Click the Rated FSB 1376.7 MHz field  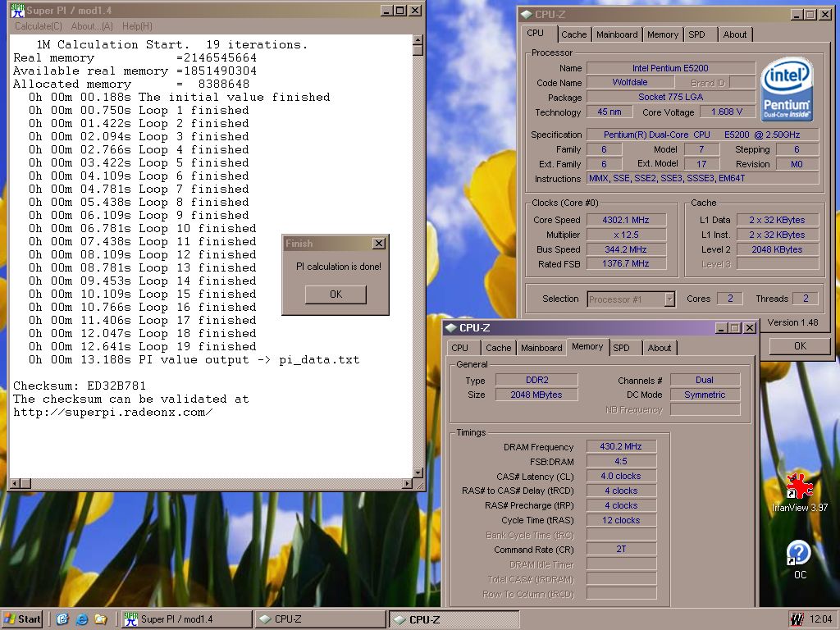pos(626,263)
